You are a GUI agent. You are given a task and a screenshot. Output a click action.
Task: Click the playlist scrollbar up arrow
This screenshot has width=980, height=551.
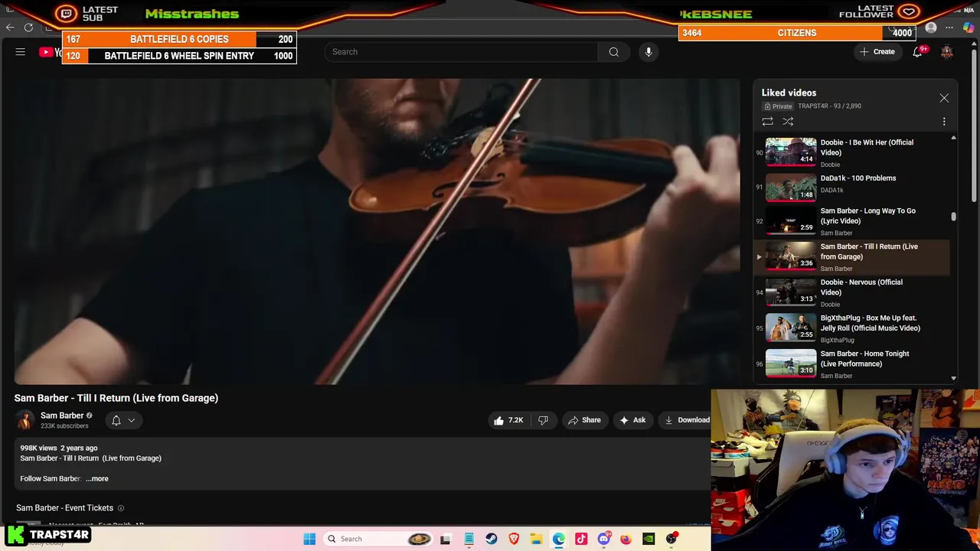[953, 139]
